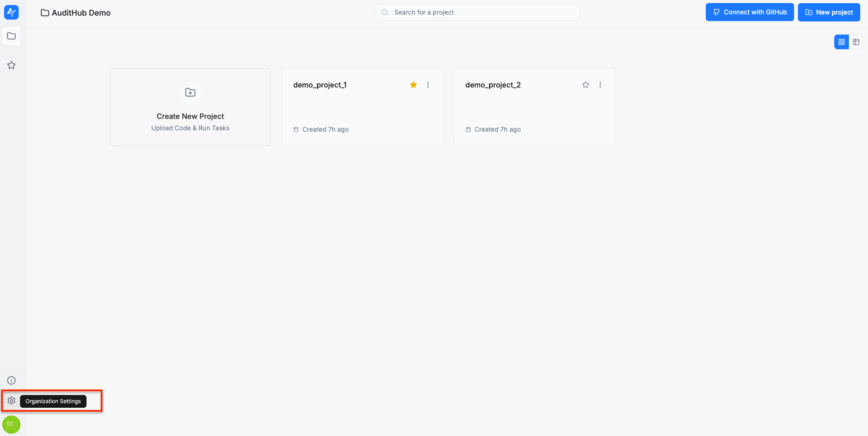Click the New project button
The height and width of the screenshot is (436, 868).
pyautogui.click(x=829, y=12)
